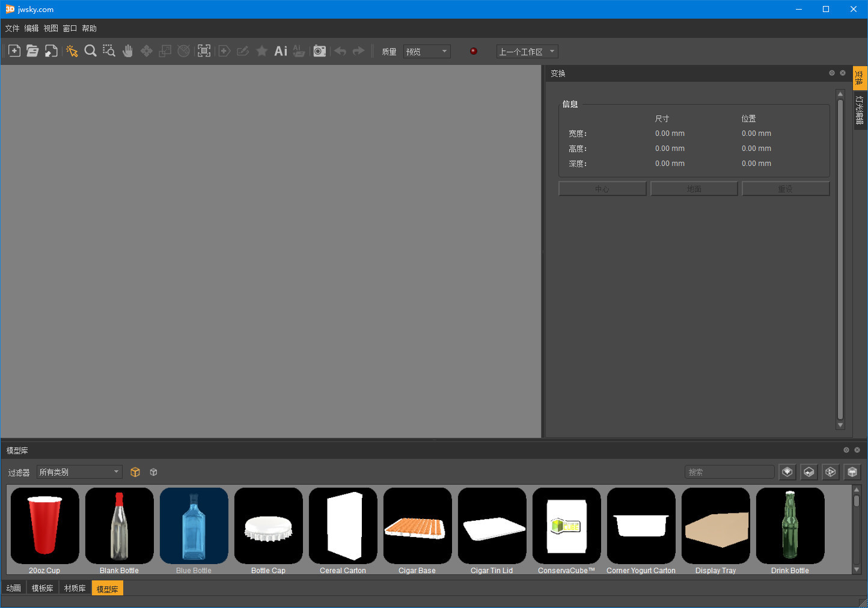
Task: Click the 重设 button
Action: point(786,189)
